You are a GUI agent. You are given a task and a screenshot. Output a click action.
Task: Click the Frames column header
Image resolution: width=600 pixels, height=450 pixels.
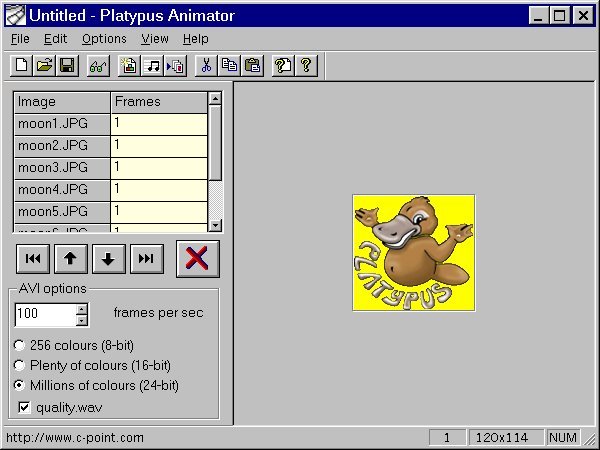click(159, 102)
